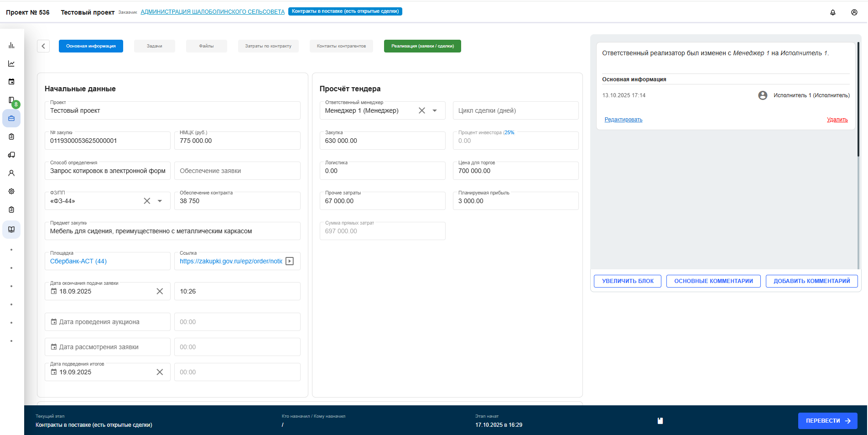Edit the Логистика field
Viewport: 868px width, 435px height.
pos(382,171)
